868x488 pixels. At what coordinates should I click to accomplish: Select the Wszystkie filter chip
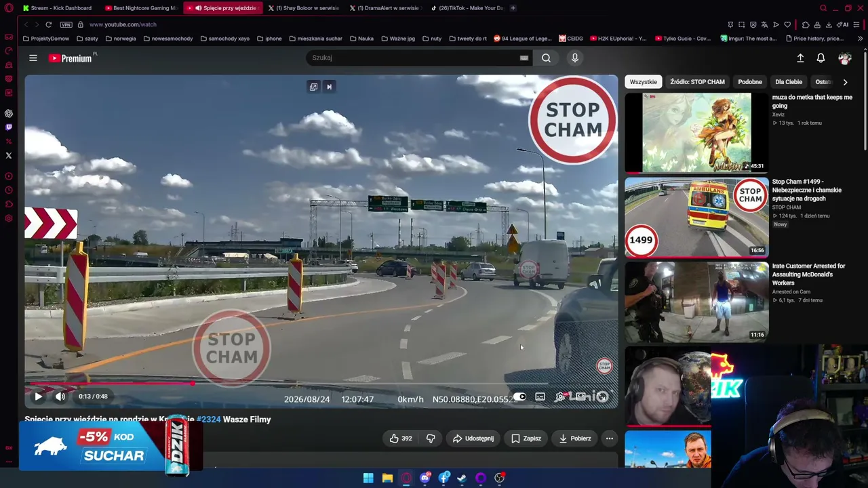(x=644, y=82)
